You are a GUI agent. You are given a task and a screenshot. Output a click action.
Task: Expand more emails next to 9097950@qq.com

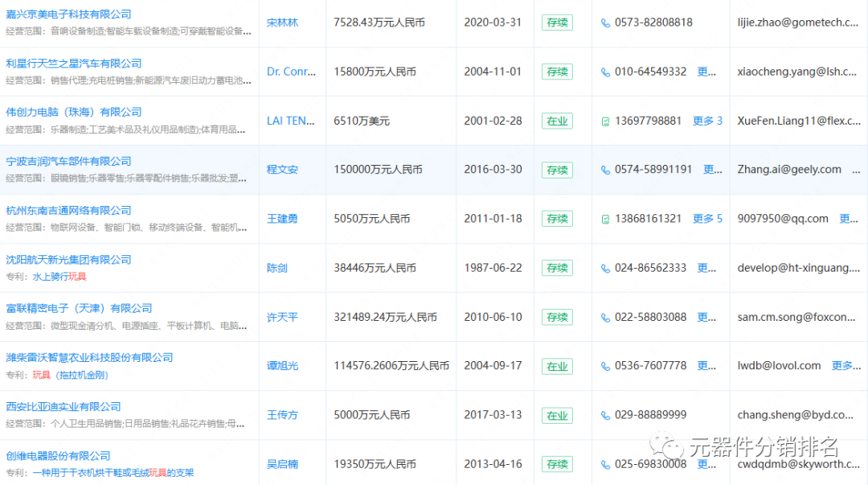pyautogui.click(x=849, y=219)
